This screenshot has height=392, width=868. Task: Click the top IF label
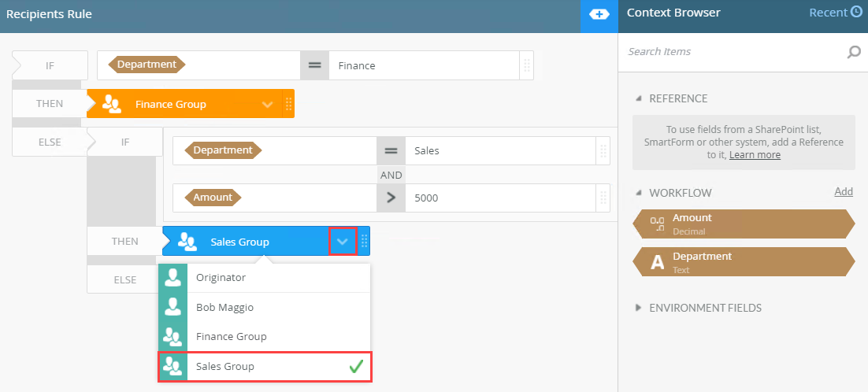tap(50, 65)
